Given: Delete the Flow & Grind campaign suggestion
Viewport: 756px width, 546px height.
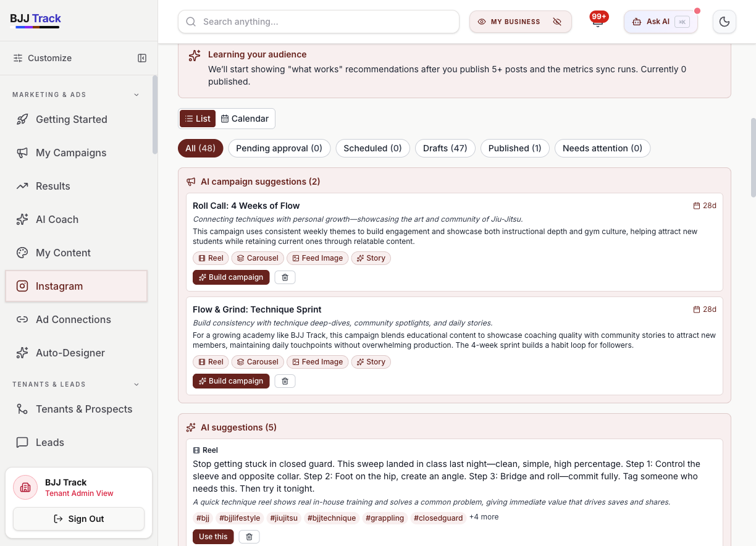Looking at the screenshot, I should pyautogui.click(x=285, y=381).
